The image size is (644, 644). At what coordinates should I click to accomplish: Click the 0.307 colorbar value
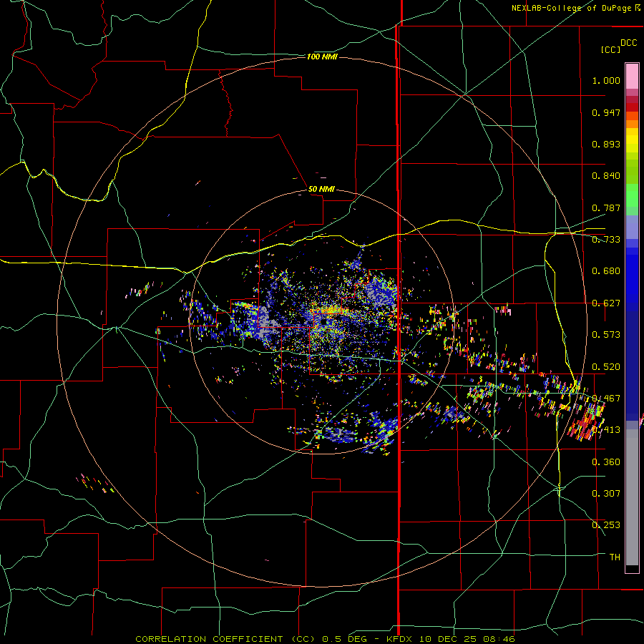[606, 493]
